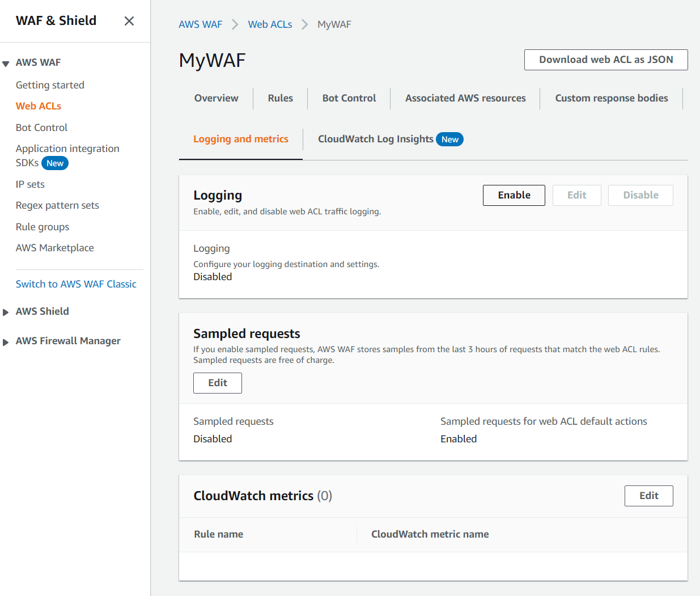Image resolution: width=700 pixels, height=596 pixels.
Task: Click the Logging Edit button
Action: [577, 195]
